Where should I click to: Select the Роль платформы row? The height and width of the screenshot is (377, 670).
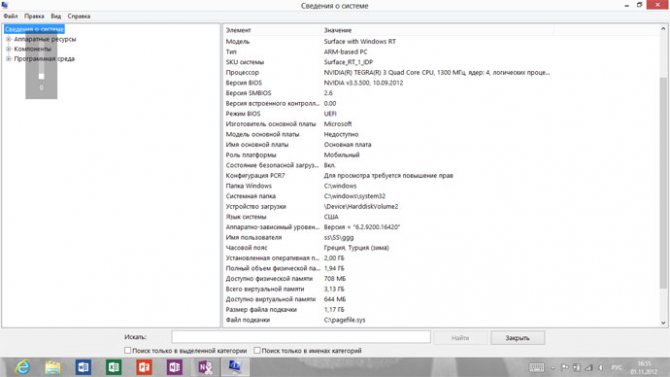tap(441, 155)
